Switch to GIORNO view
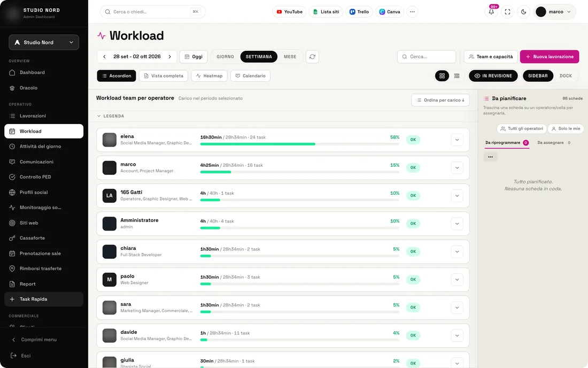This screenshot has height=368, width=588. click(226, 57)
